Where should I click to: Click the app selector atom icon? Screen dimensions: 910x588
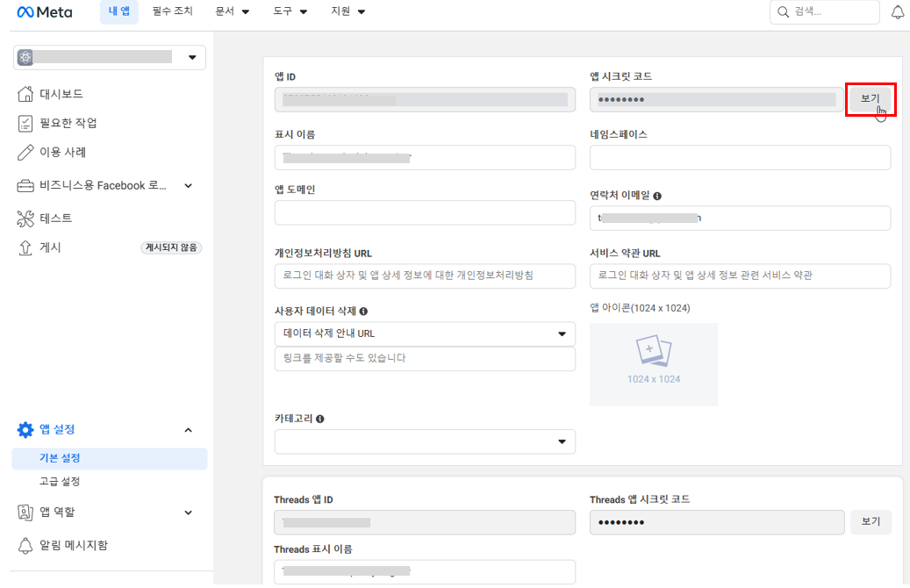tap(25, 57)
